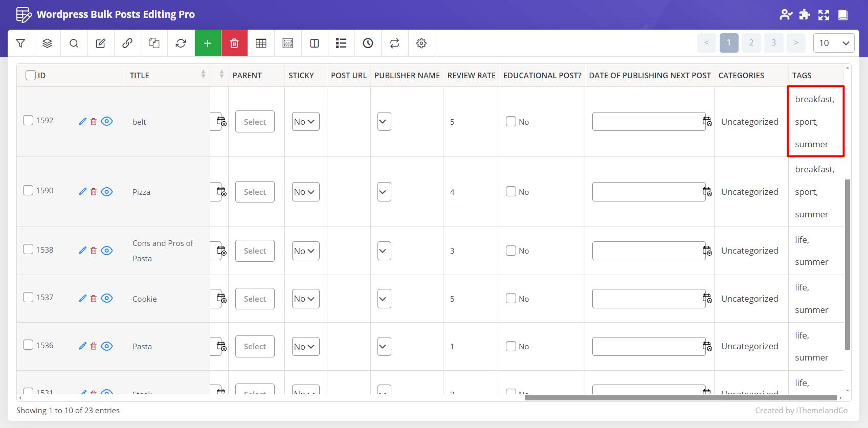Open the settings gear icon in toolbar

(421, 43)
